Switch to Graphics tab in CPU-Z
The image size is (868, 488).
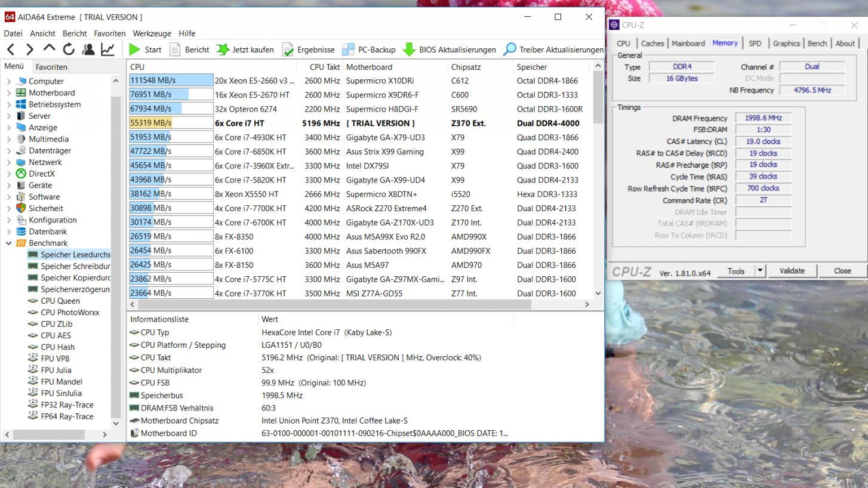pyautogui.click(x=786, y=43)
